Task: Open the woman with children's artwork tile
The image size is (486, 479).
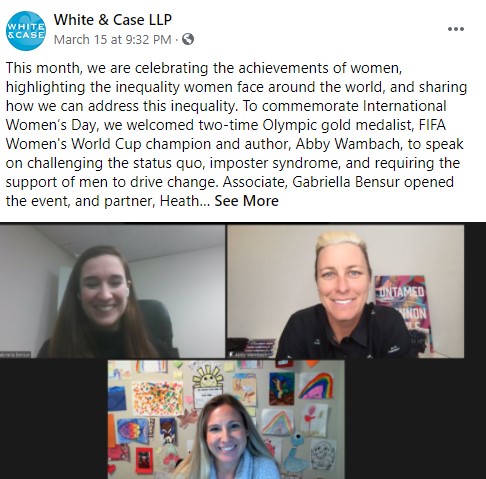Action: pyautogui.click(x=226, y=419)
